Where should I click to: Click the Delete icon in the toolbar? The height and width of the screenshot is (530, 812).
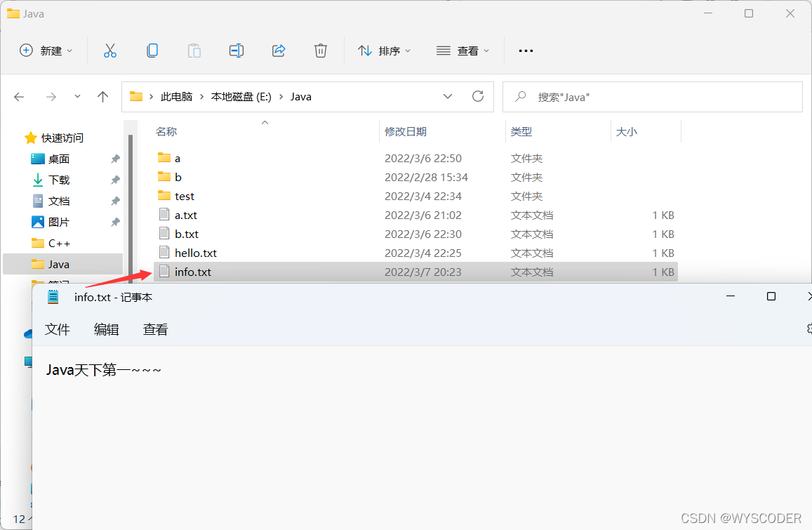click(x=320, y=50)
